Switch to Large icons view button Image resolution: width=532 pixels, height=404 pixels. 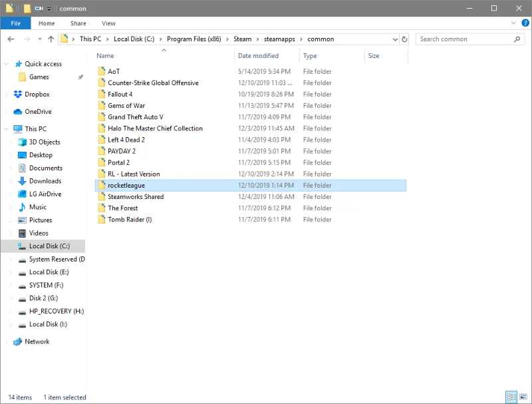tap(523, 397)
